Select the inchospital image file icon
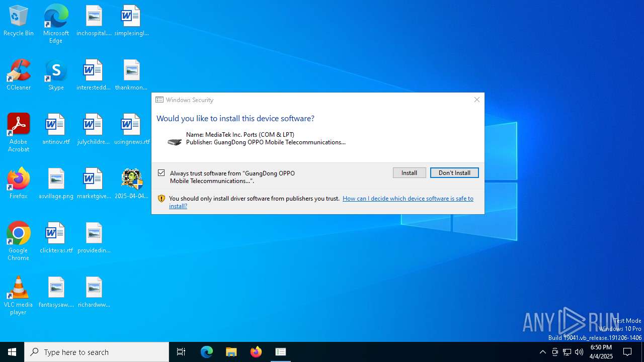644x362 pixels. click(94, 21)
